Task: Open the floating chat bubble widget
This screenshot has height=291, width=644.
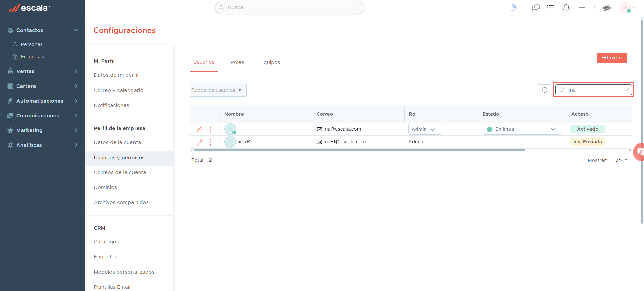Action: tap(639, 152)
